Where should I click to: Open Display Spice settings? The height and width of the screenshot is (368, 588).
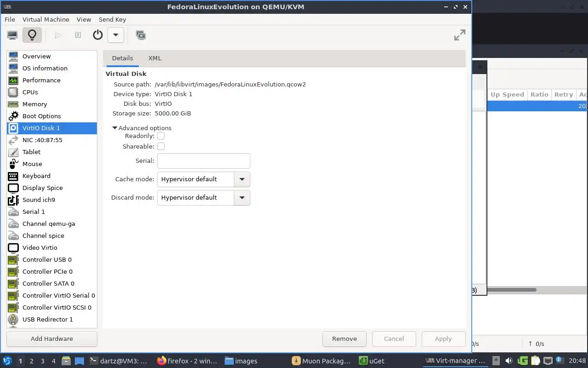52,188
